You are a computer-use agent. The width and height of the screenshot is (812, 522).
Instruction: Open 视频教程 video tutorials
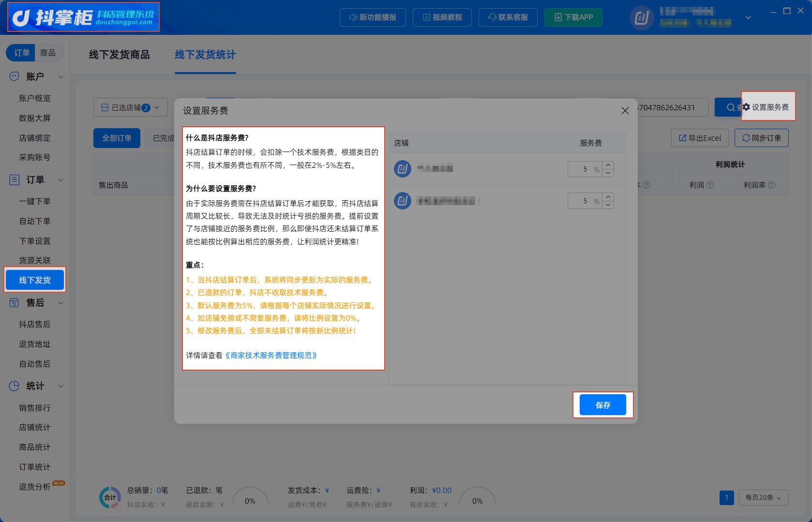click(x=442, y=17)
